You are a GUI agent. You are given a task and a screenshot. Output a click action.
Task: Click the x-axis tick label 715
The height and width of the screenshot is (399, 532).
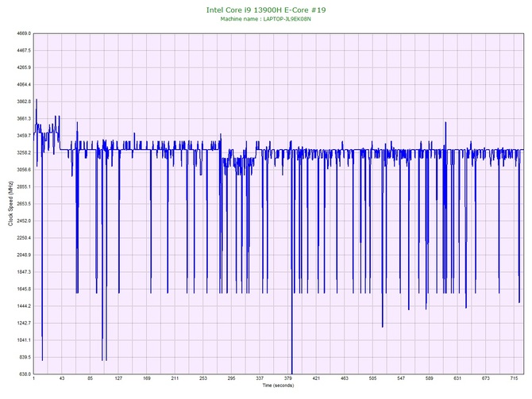[514, 378]
